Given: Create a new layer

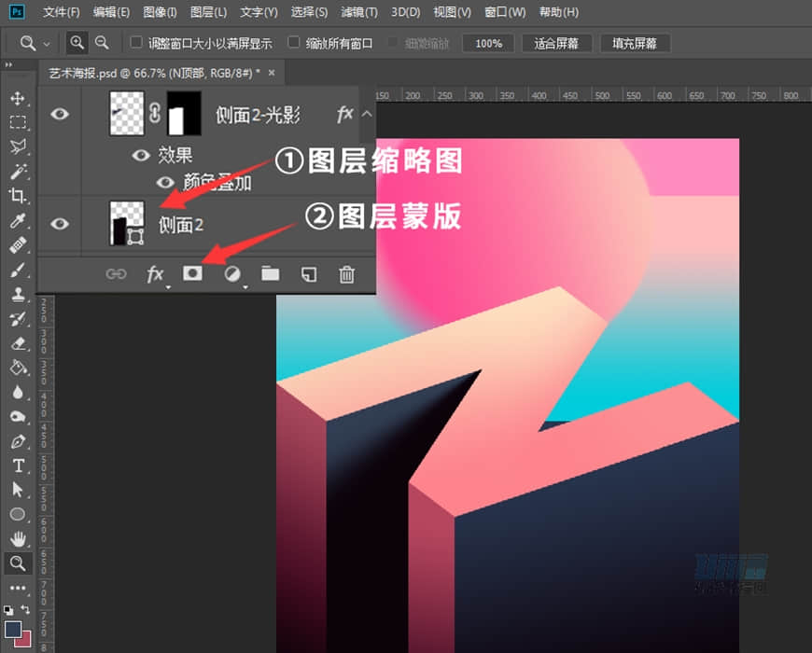Looking at the screenshot, I should point(309,274).
